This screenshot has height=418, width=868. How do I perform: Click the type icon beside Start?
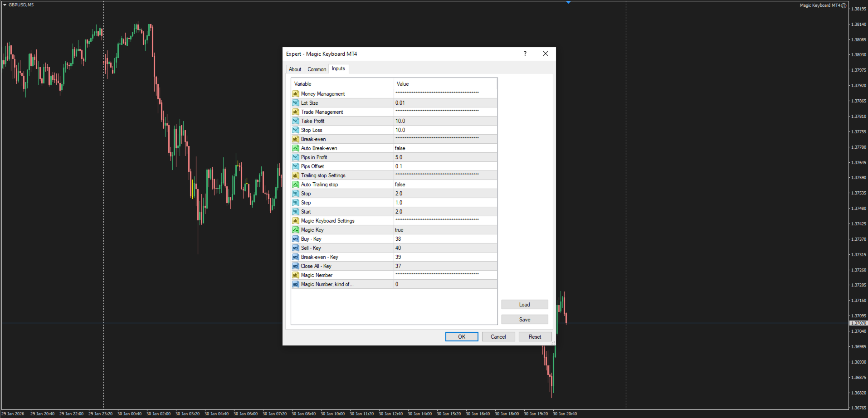point(295,212)
